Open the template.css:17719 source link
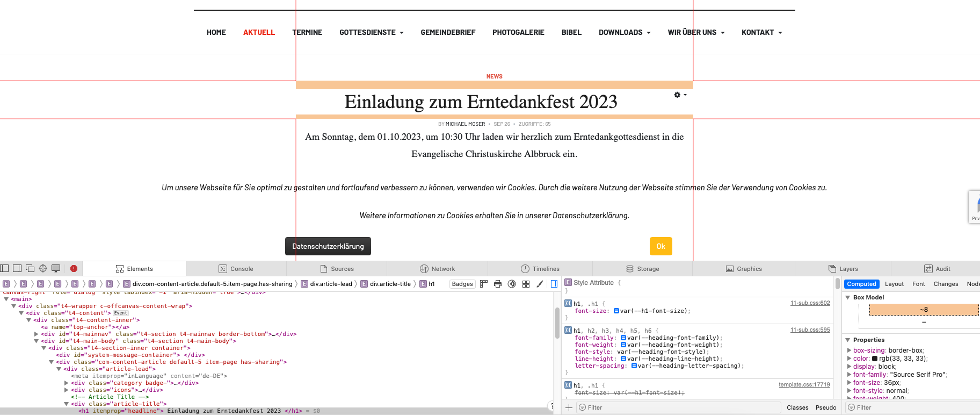Viewport: 980px width, 415px height. pos(804,384)
